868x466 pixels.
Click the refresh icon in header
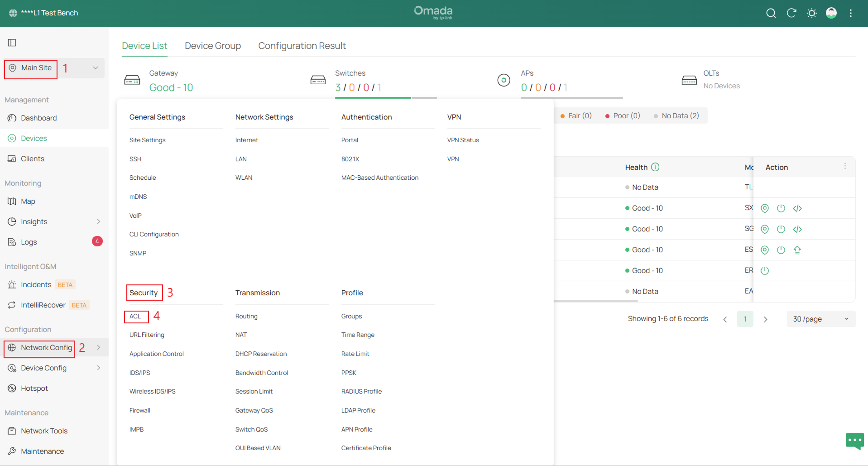click(791, 13)
